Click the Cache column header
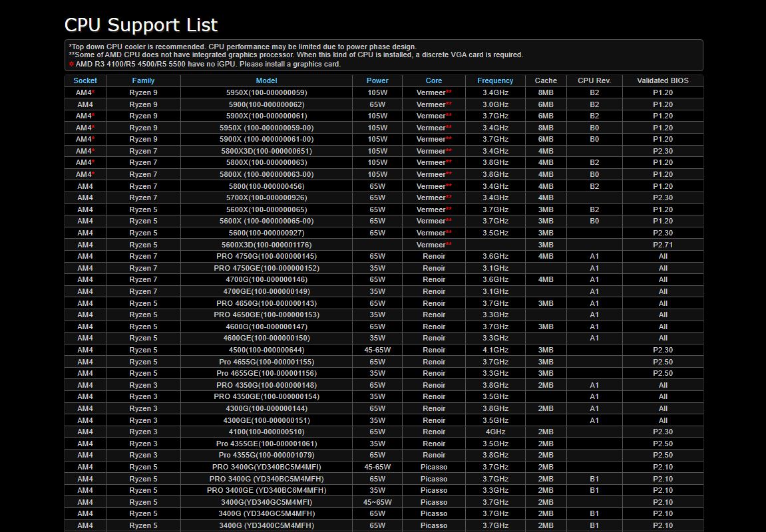766x532 pixels. point(546,80)
